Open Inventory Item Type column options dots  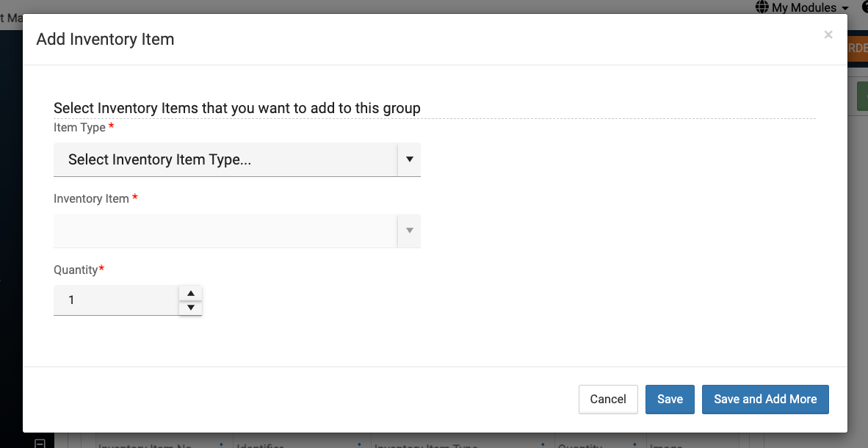543,444
